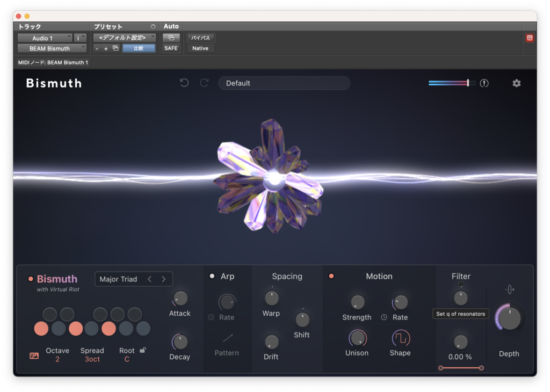Toggle the Bismuth section power dot
This screenshot has height=392, width=550.
[x=31, y=279]
